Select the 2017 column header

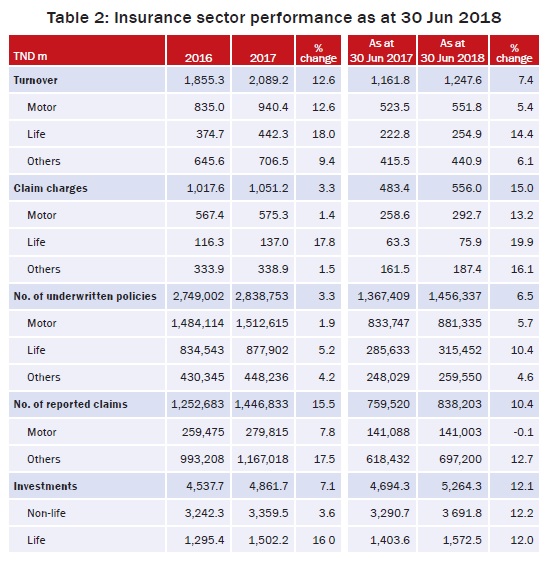click(263, 50)
